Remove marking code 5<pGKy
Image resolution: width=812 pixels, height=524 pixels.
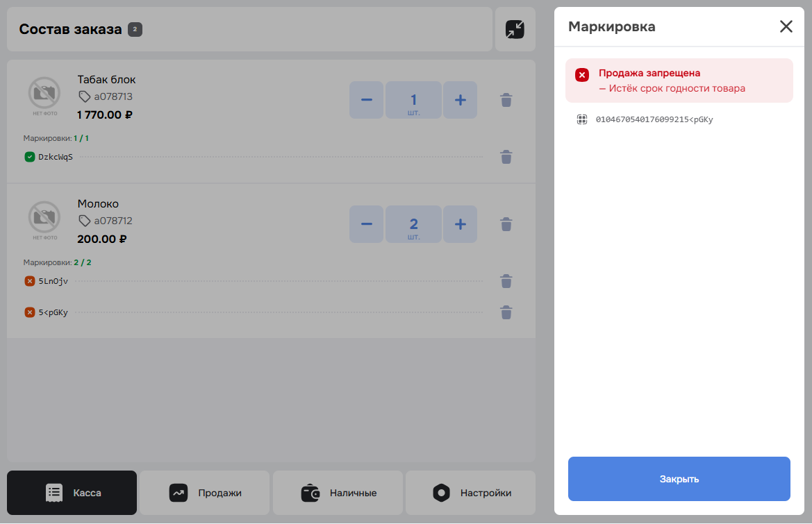(506, 312)
